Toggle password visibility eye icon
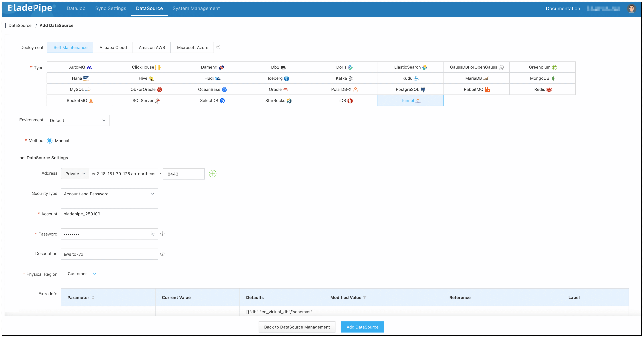Screen dimensions: 644x338 152,234
